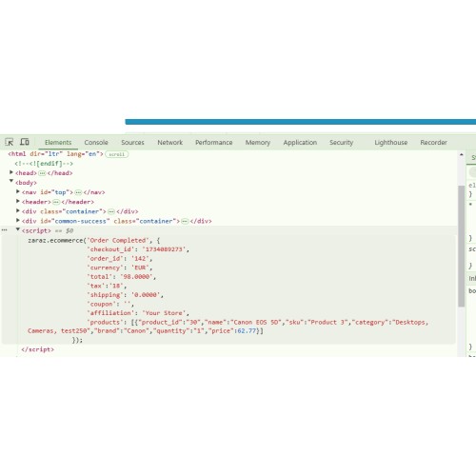The height and width of the screenshot is (476, 476).
Task: Expand the div class container node
Action: click(18, 210)
